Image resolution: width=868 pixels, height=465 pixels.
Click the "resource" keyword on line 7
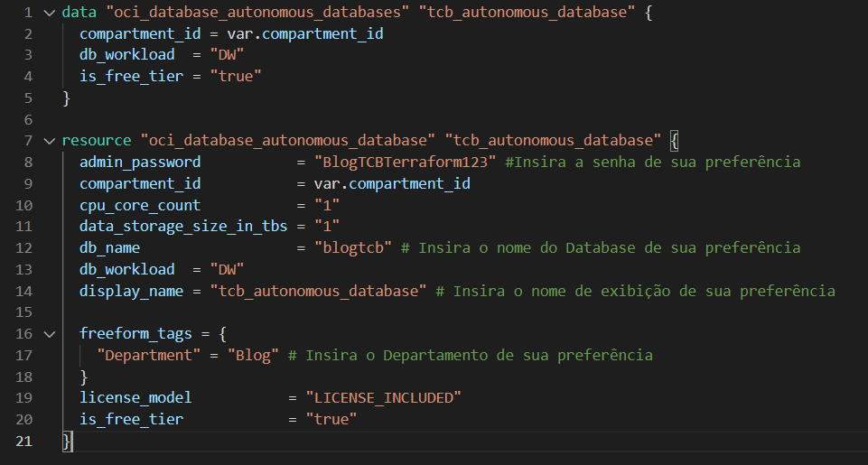(97, 141)
